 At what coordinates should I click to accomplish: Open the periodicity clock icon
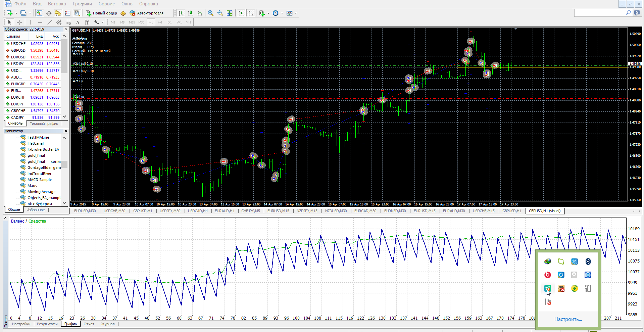(x=276, y=13)
